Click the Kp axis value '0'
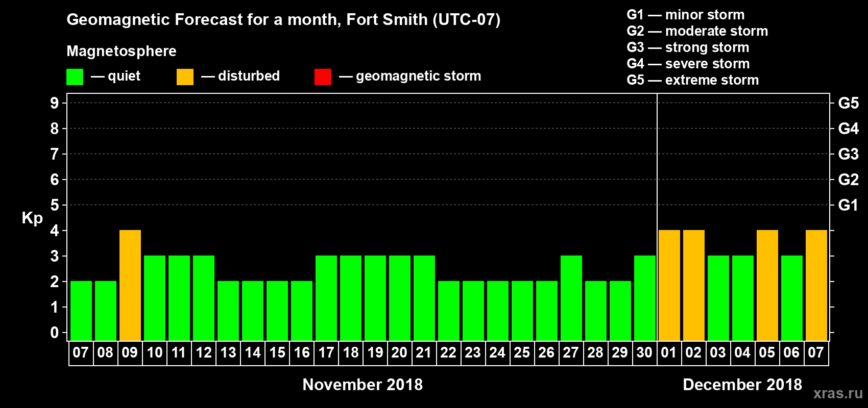The image size is (868, 408). click(x=55, y=333)
